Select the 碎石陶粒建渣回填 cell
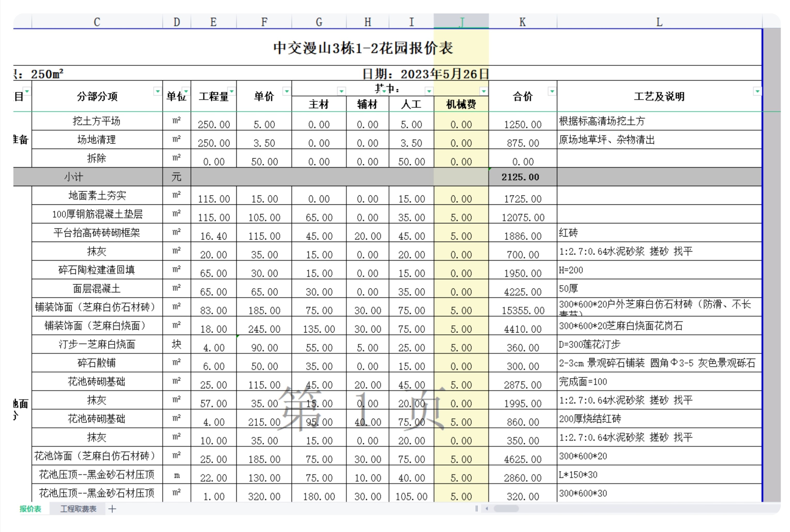Image resolution: width=790 pixels, height=532 pixels. tap(97, 270)
